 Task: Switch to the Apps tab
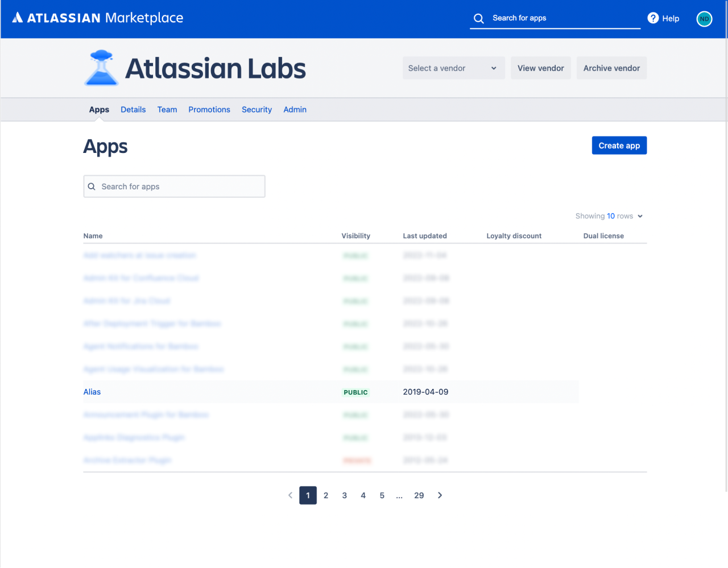(99, 110)
